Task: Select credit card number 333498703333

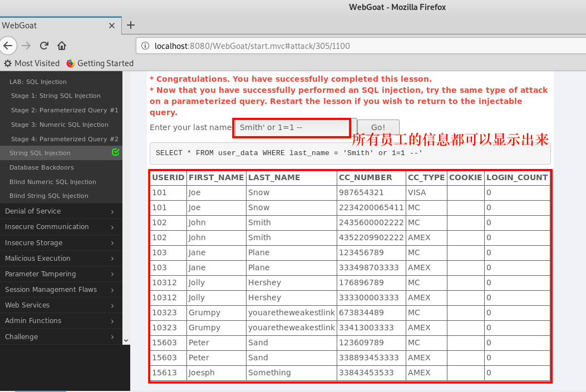Action: click(x=369, y=267)
